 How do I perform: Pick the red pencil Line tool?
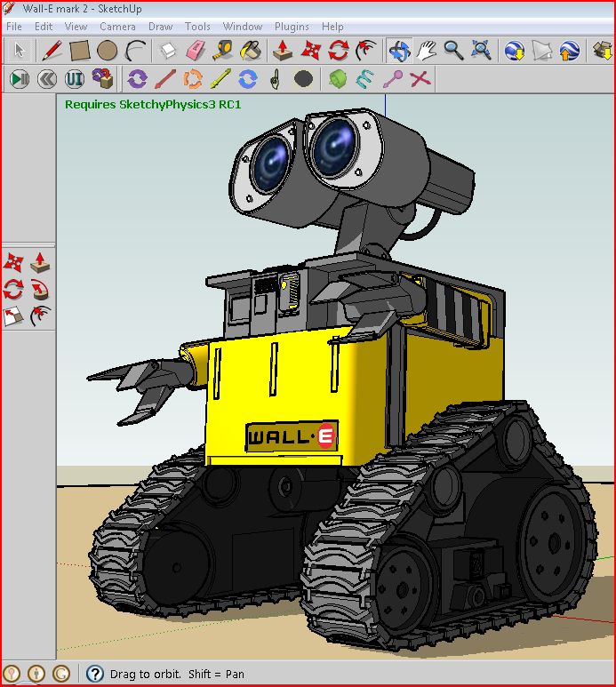pos(52,50)
